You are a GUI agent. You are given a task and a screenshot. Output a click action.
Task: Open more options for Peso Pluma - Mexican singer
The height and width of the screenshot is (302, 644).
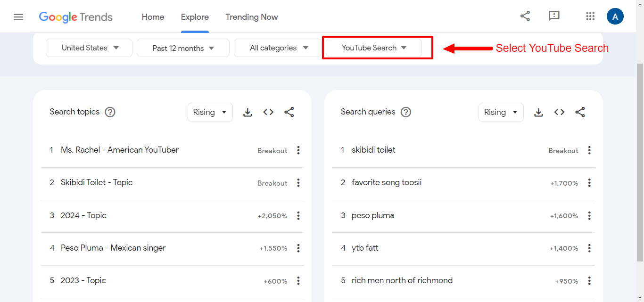coord(298,248)
